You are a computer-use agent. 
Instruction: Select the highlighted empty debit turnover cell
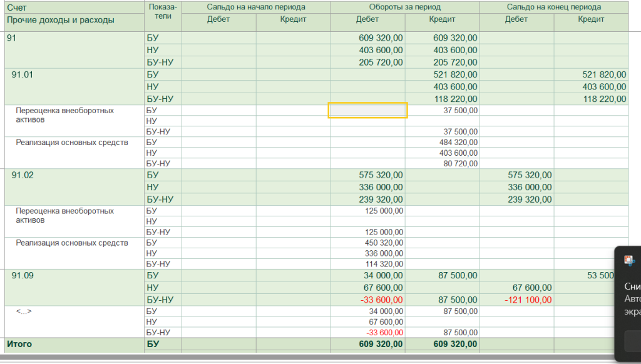[367, 110]
